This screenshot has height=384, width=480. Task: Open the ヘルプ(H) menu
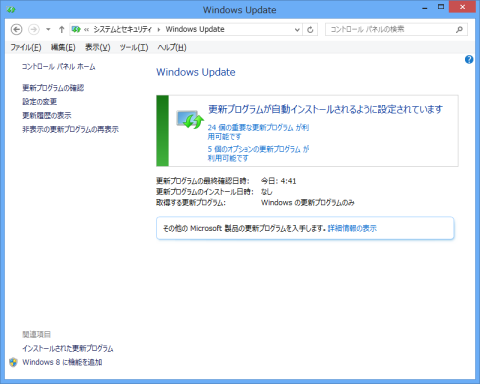click(x=172, y=47)
